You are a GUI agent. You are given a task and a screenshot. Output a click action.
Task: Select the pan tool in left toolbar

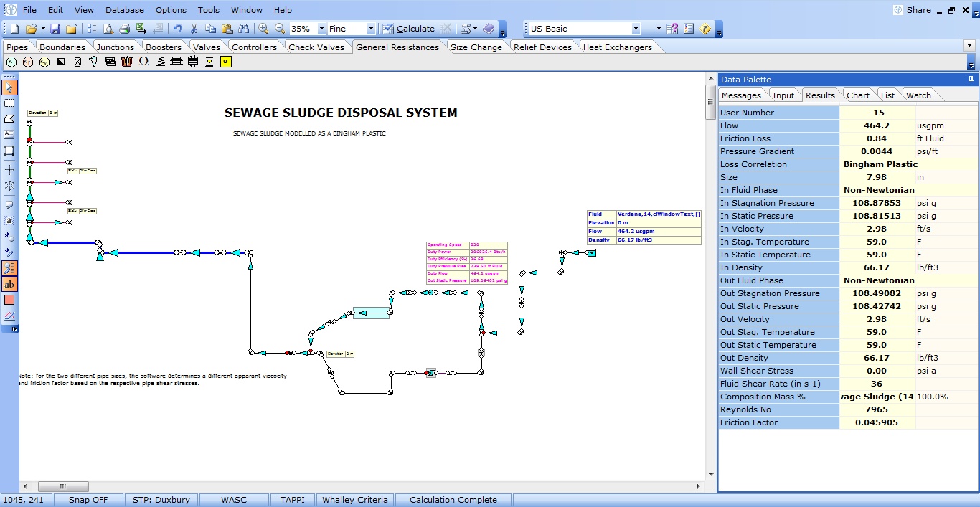9,170
